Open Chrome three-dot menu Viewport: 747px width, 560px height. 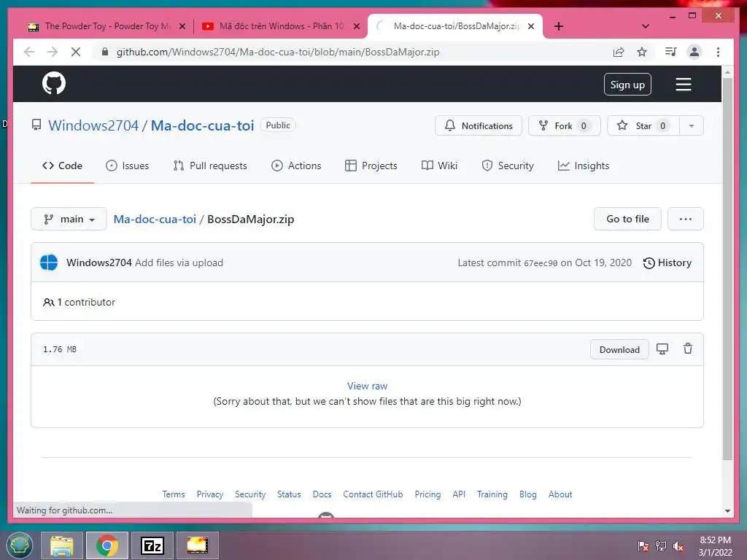718,52
